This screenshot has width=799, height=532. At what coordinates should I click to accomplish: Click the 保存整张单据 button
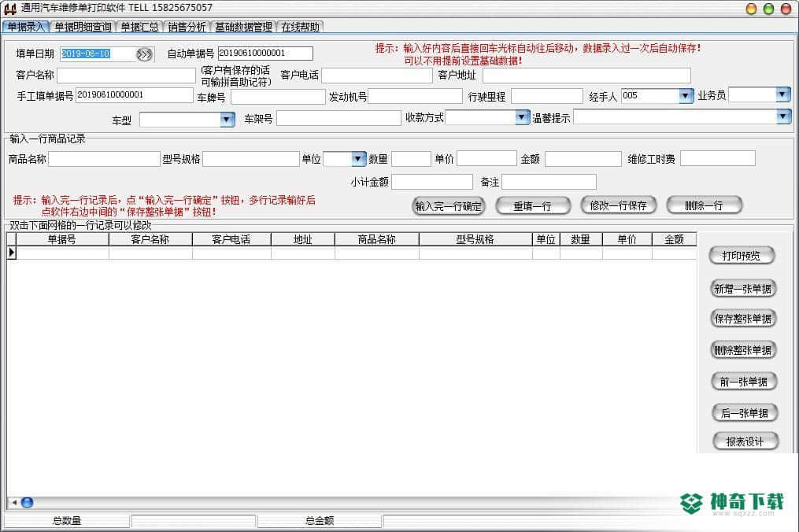click(x=743, y=319)
